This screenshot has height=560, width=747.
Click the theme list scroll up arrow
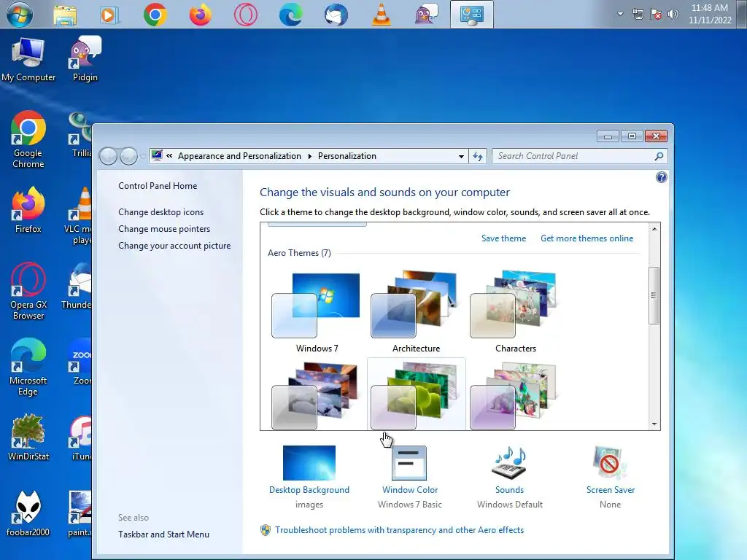(x=654, y=229)
